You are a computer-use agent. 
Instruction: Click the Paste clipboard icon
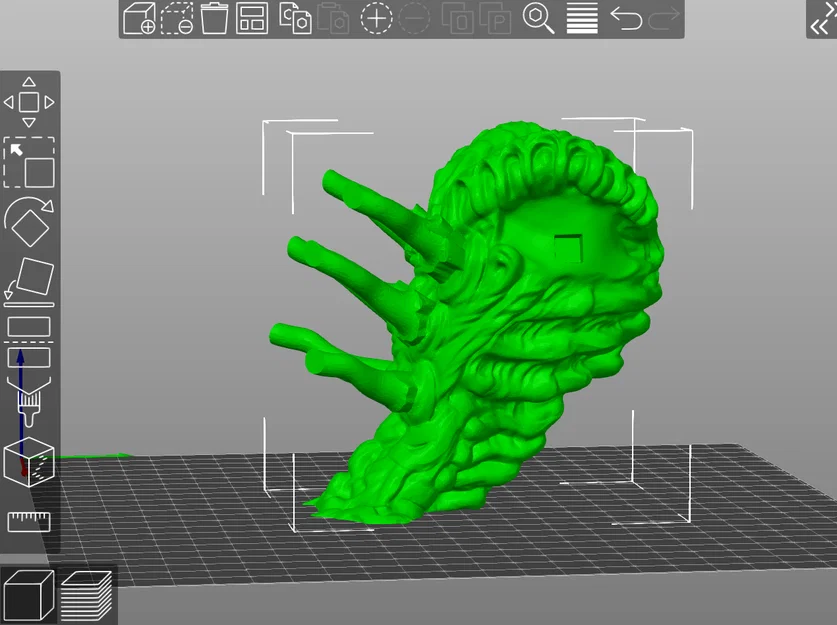pos(333,19)
